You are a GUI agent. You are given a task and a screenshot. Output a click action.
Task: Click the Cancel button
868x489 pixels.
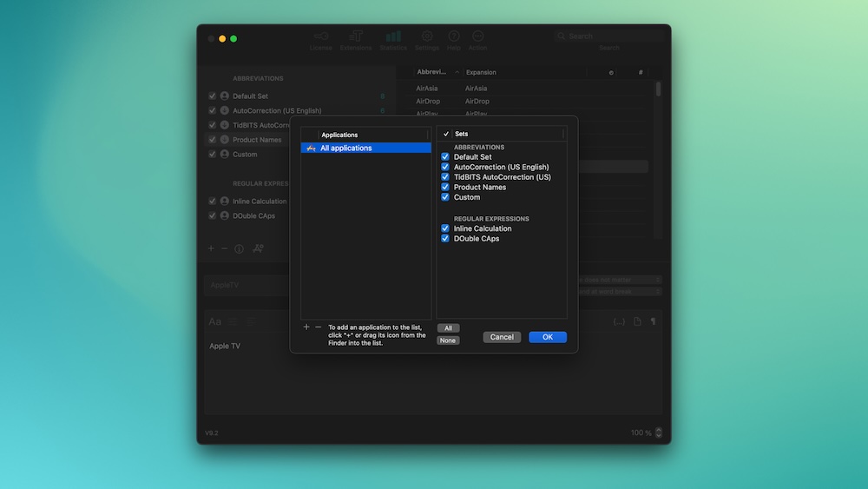[x=502, y=337]
